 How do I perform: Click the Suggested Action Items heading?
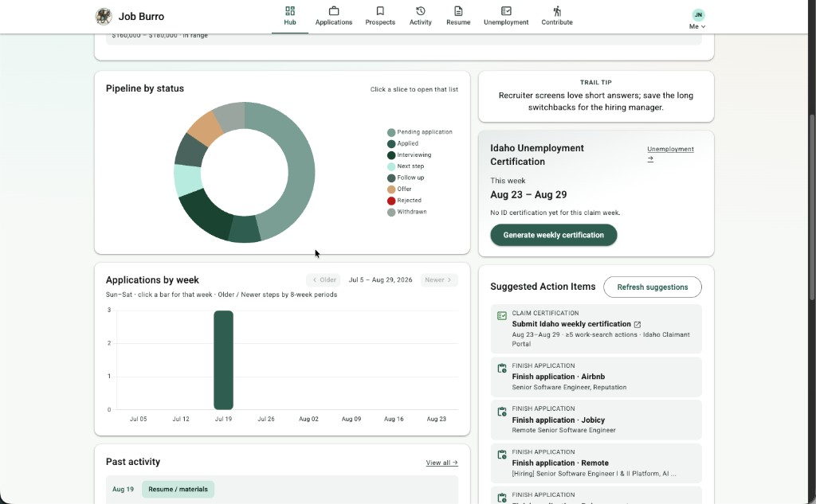tap(543, 287)
